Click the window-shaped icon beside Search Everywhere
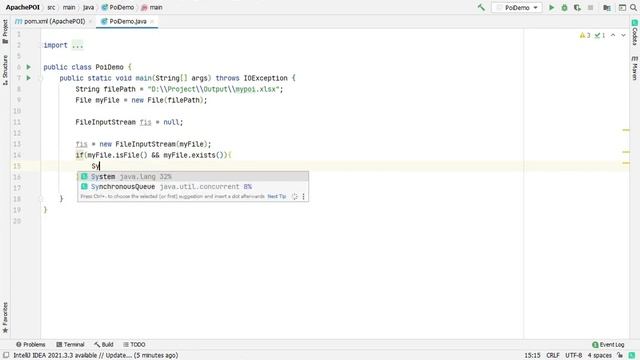640x360 pixels. (622, 8)
